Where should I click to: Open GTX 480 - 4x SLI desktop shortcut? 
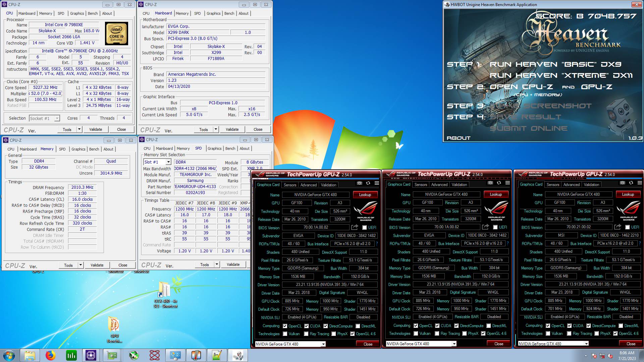click(x=165, y=294)
